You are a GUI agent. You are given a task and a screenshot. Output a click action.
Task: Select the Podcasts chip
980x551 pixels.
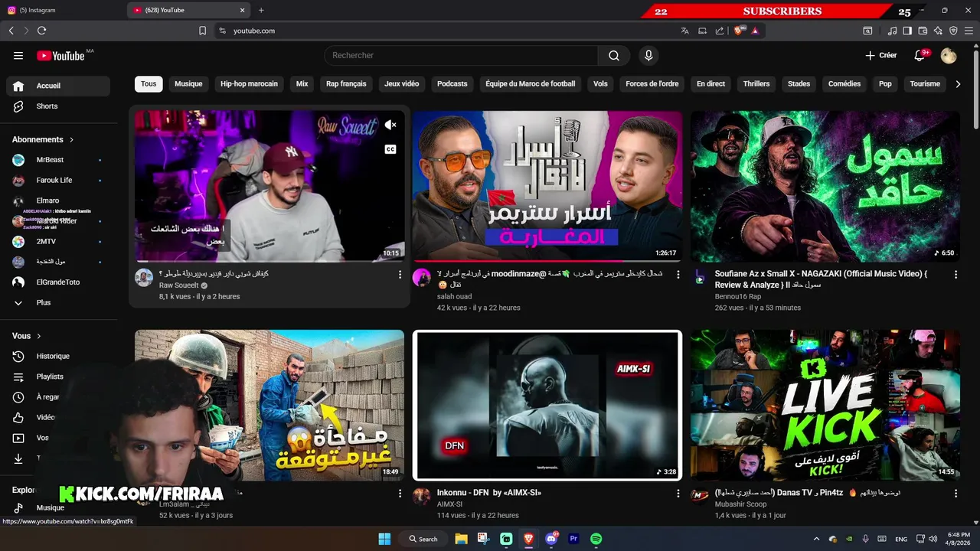click(x=452, y=84)
